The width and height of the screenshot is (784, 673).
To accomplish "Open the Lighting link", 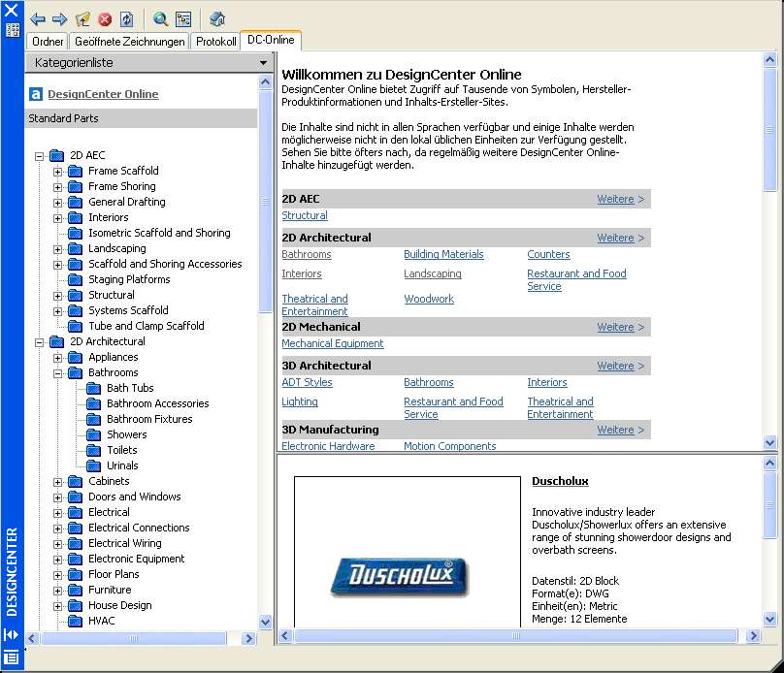I will [x=300, y=401].
